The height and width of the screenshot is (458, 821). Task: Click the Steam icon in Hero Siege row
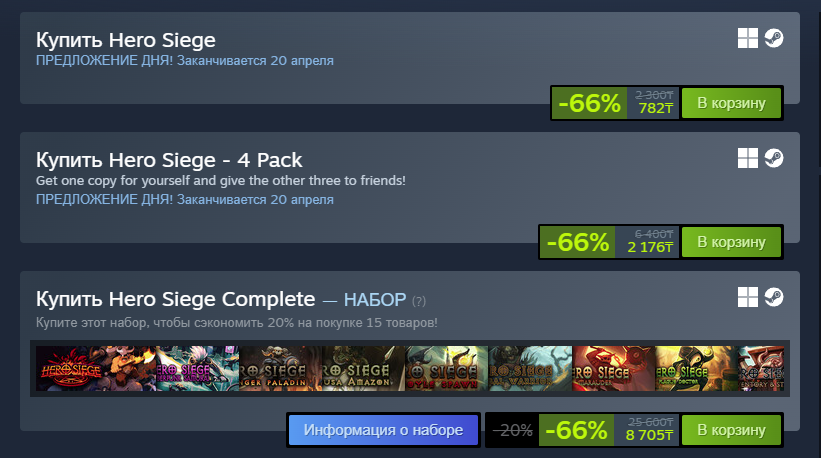point(773,38)
